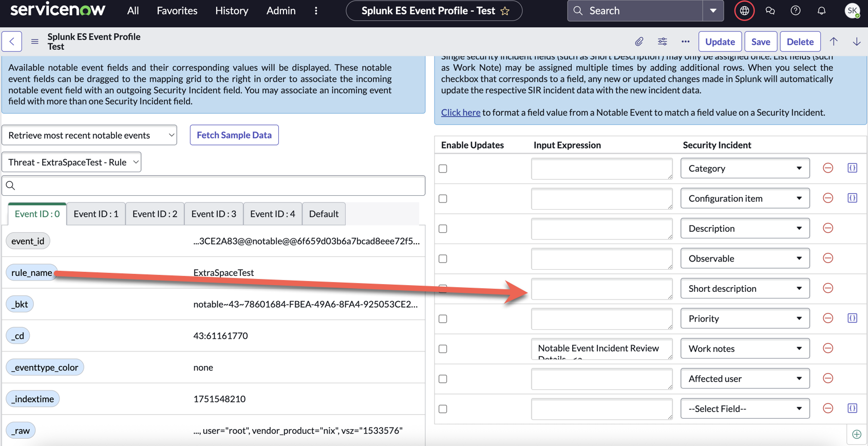Image resolution: width=868 pixels, height=446 pixels.
Task: Click the notable event field search box
Action: pos(214,185)
